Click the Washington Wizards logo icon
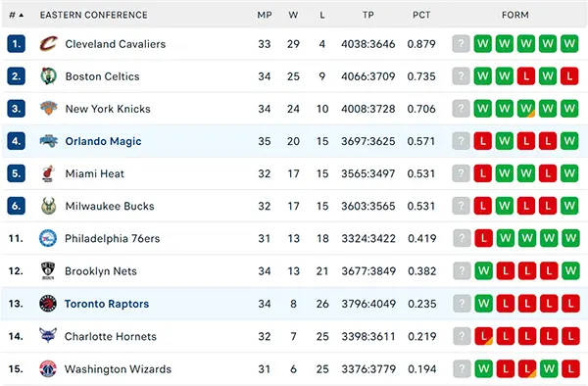This screenshot has width=588, height=386. 48,368
